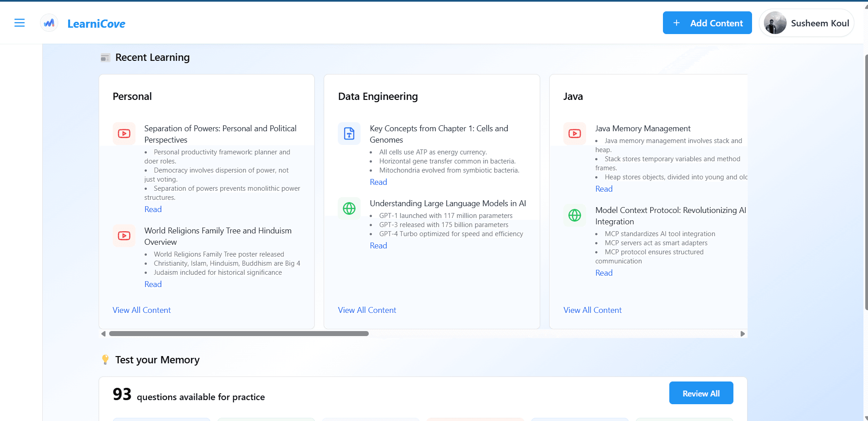This screenshot has width=868, height=421.
Task: Click the Recent Learning section heading
Action: point(152,57)
